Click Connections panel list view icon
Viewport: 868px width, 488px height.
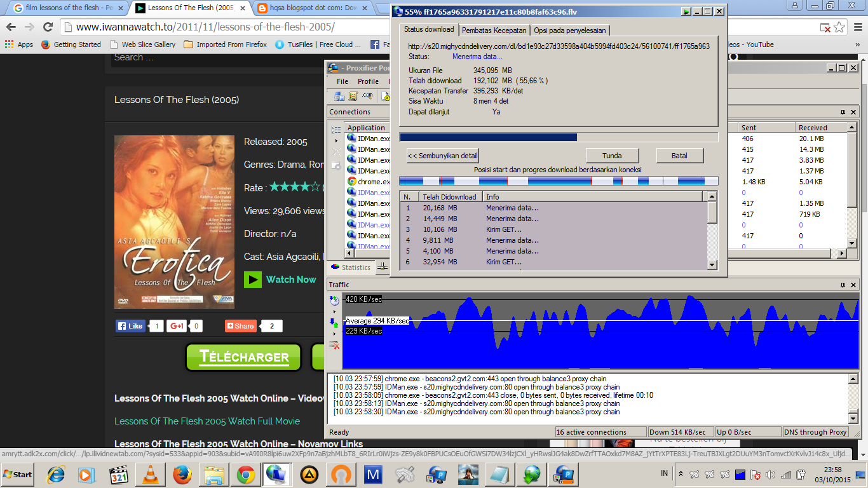click(x=336, y=130)
